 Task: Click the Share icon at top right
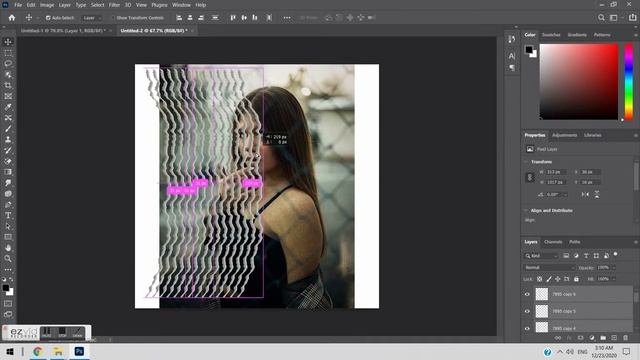pos(633,18)
